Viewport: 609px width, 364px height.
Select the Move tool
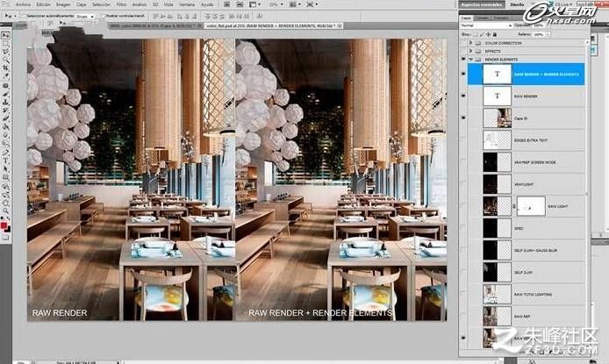[5, 35]
